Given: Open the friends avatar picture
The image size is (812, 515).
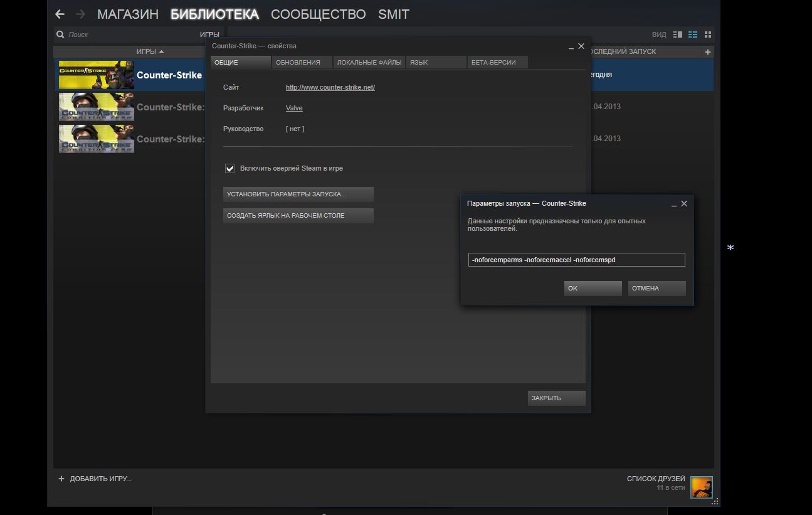Looking at the screenshot, I should click(702, 487).
